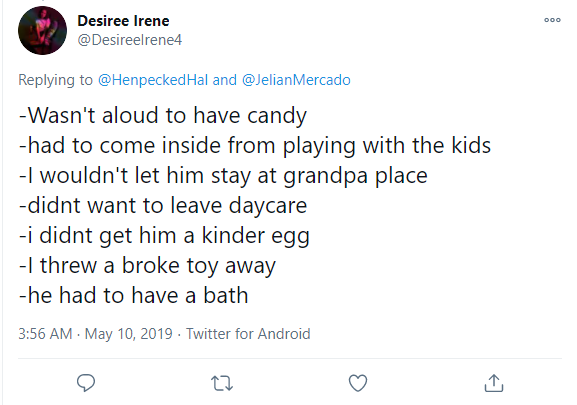Click the reply speech bubble icon
This screenshot has height=405, width=577.
coord(86,383)
